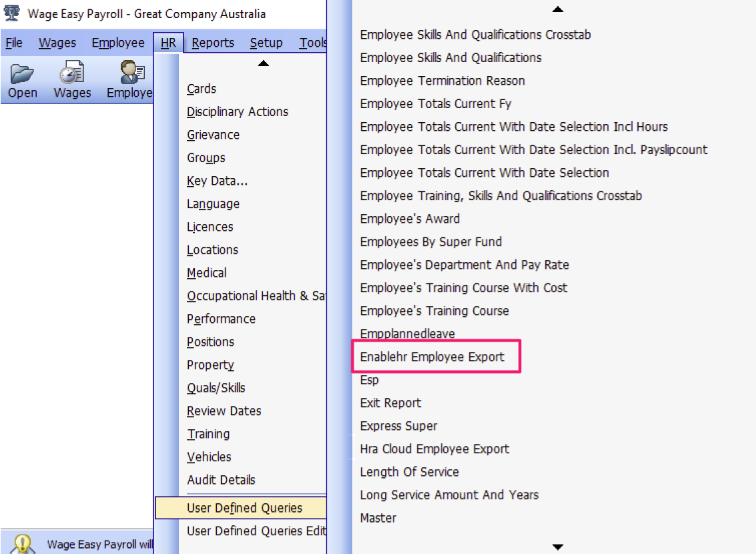Image resolution: width=756 pixels, height=554 pixels.
Task: Click the up arrow in the HR menu
Action: (x=264, y=63)
